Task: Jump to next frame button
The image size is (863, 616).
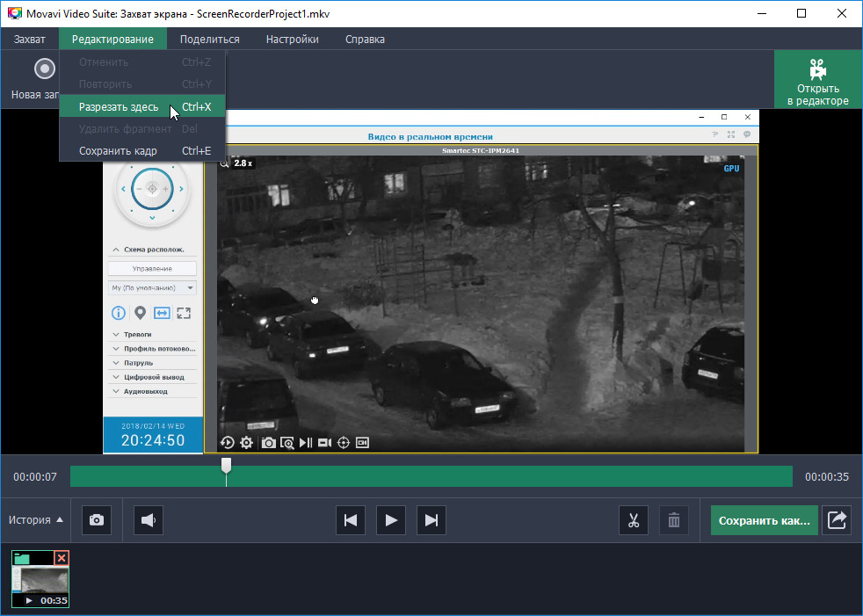Action: pyautogui.click(x=431, y=520)
